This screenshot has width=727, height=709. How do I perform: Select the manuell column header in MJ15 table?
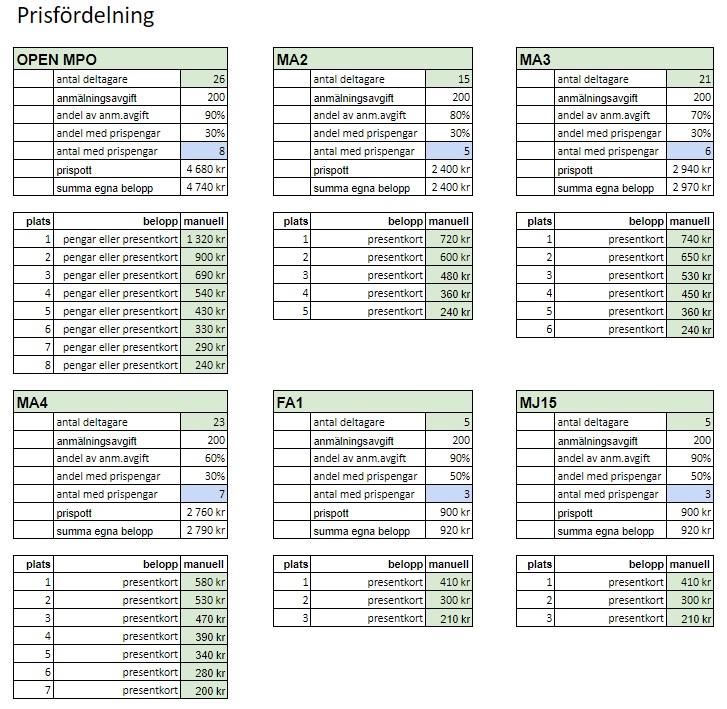click(x=690, y=564)
